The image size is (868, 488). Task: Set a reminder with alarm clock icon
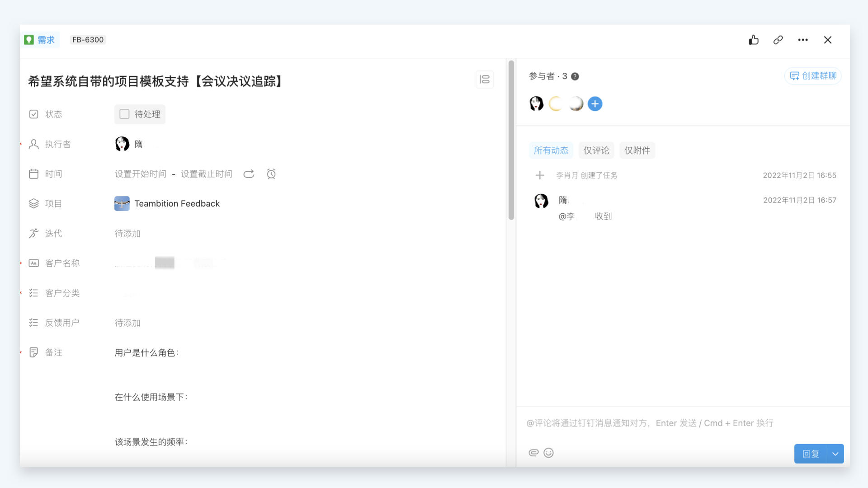click(x=271, y=174)
